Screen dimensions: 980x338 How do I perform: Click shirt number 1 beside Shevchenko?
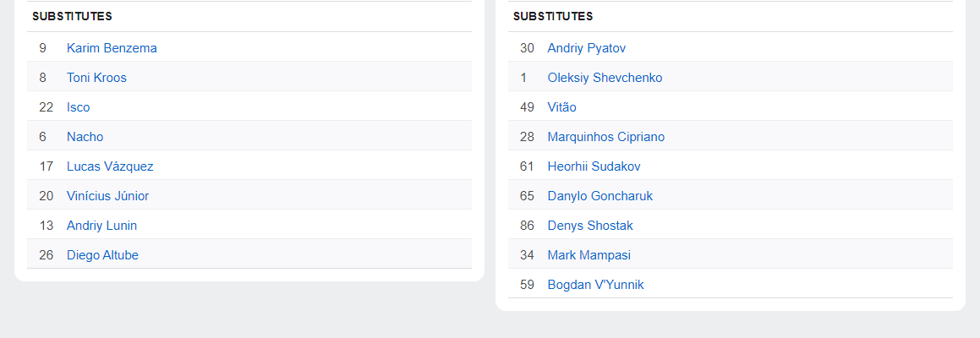point(523,78)
